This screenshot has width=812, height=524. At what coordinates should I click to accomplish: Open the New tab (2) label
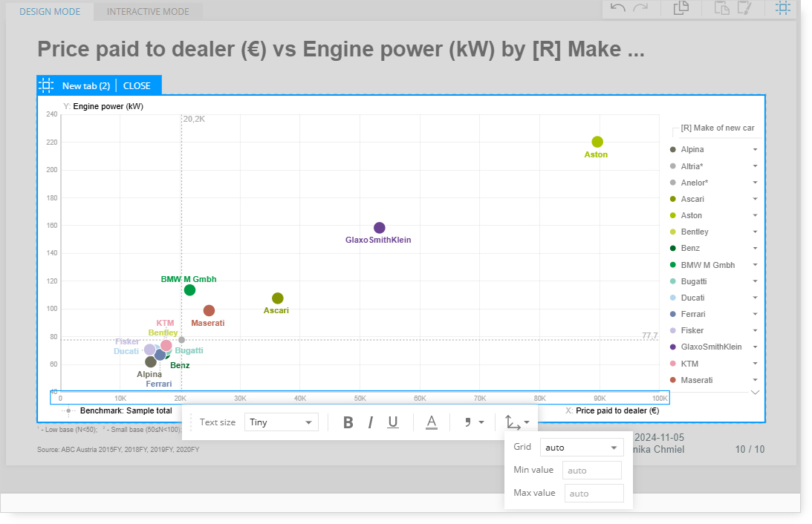click(86, 86)
